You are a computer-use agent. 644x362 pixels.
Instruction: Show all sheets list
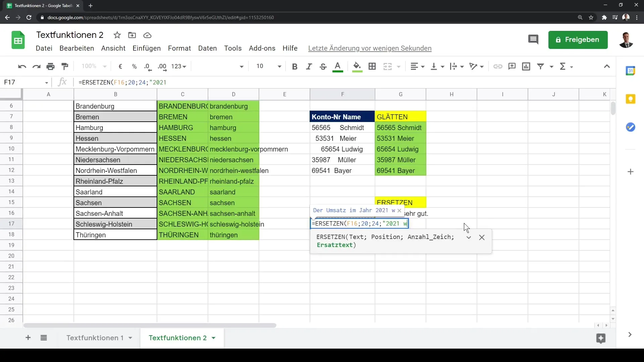[x=44, y=338]
